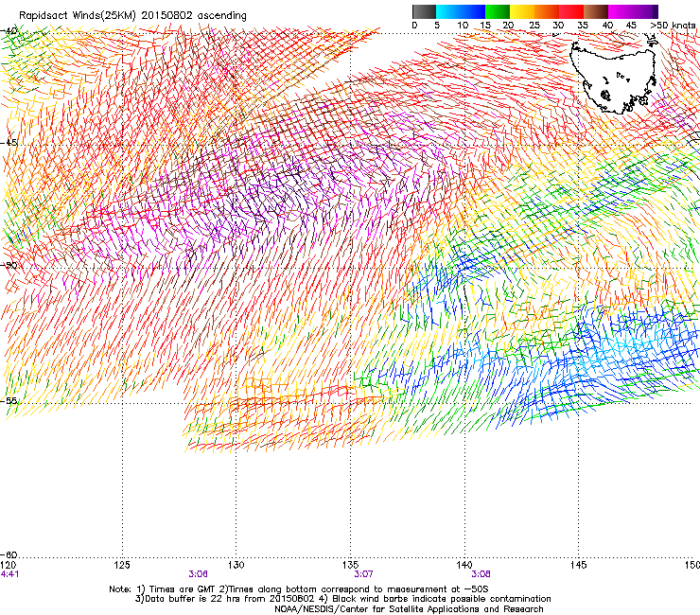Pick the red 30–35 knots legend swatch

point(571,11)
